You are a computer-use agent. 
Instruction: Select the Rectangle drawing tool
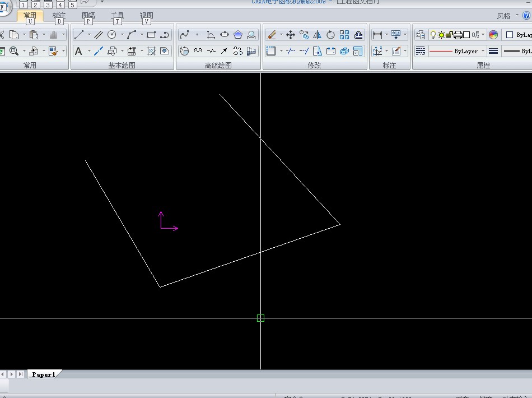151,35
